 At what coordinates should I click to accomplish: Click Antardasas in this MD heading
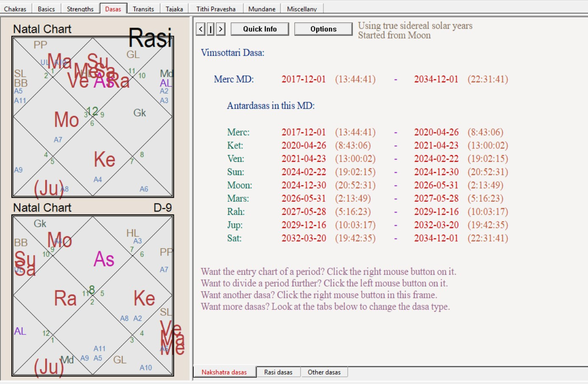click(270, 106)
